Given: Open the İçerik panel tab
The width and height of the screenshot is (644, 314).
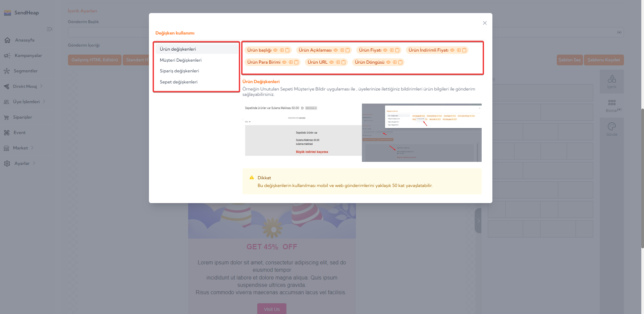Looking at the screenshot, I should click(612, 81).
